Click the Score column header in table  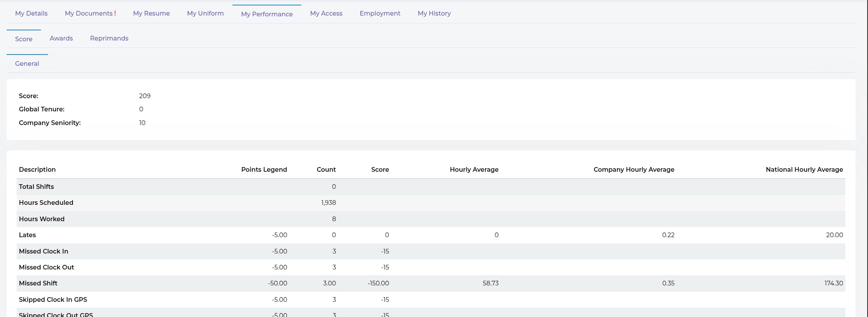click(380, 169)
